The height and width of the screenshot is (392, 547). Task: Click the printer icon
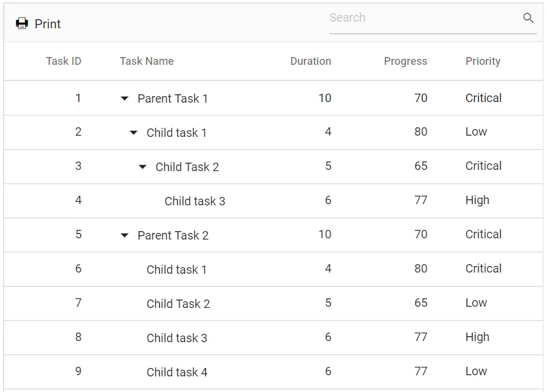click(x=22, y=23)
